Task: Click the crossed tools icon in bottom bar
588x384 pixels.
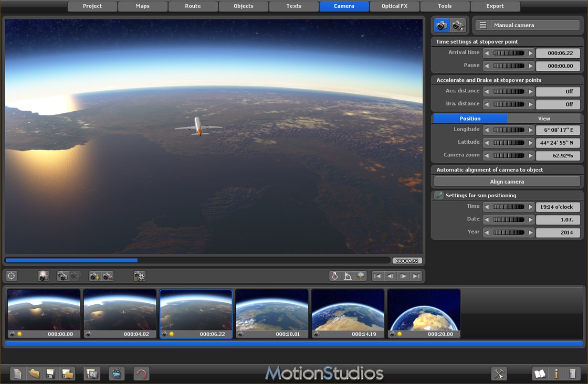Action: 499,374
